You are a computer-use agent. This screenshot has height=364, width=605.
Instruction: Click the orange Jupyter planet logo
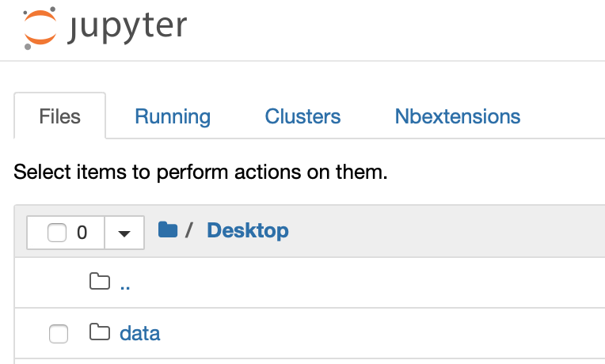point(40,28)
